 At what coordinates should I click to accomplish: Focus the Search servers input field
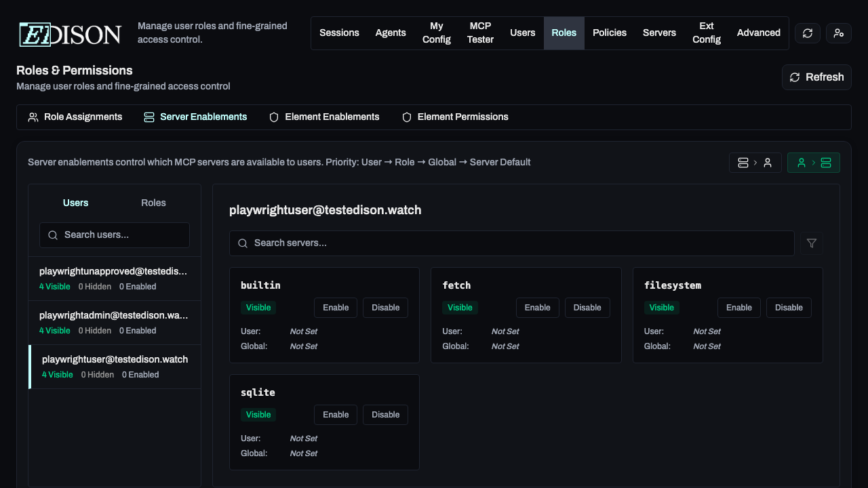click(x=515, y=243)
